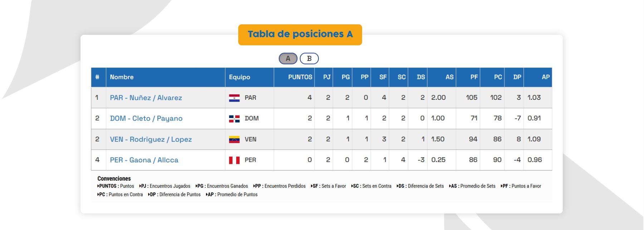644x230 pixels.
Task: Click the AS column header
Action: (x=449, y=77)
